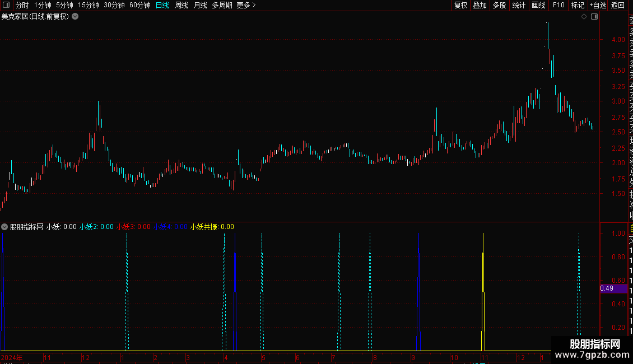Switch to 月线 monthly chart

pos(200,5)
